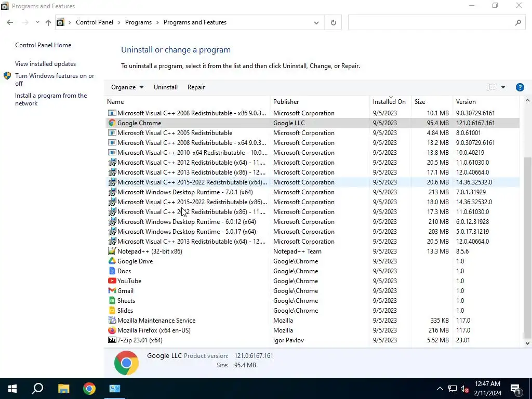Screen dimensions: 532x399
Task: Open the view options dropdown arrow
Action: (503, 87)
